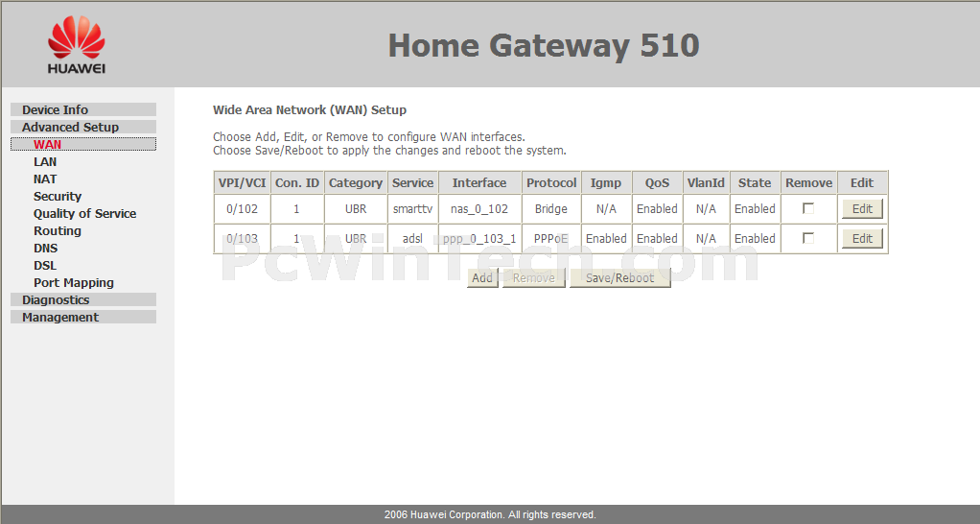980x524 pixels.
Task: Click the 2006 Huawei Corporation footer text
Action: pyautogui.click(x=490, y=514)
